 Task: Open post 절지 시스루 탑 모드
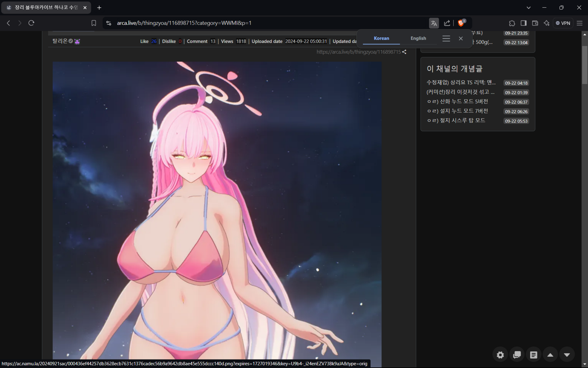(456, 121)
